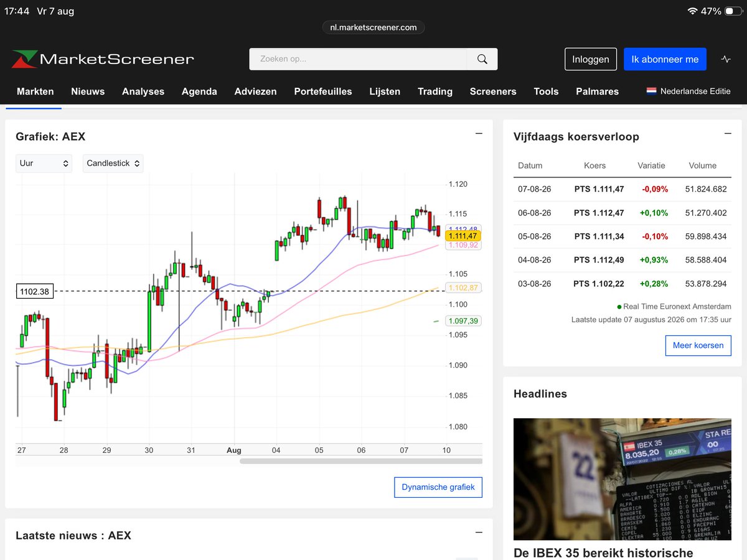Viewport: 747px width, 560px height.
Task: Collapse the Vijfdaags koersverloop panel
Action: (x=728, y=134)
